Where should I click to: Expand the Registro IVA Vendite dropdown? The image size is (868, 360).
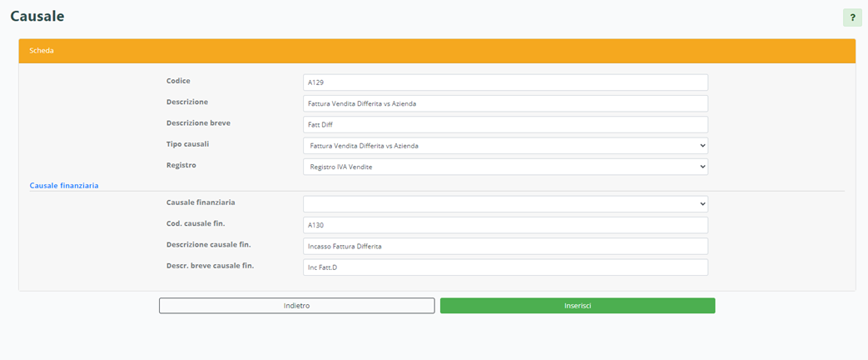505,167
